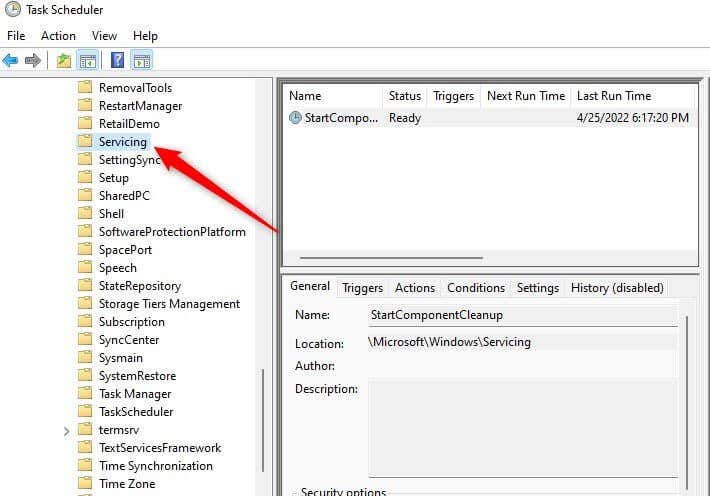Expand the termsrv tree node
The height and width of the screenshot is (496, 710).
(x=67, y=431)
